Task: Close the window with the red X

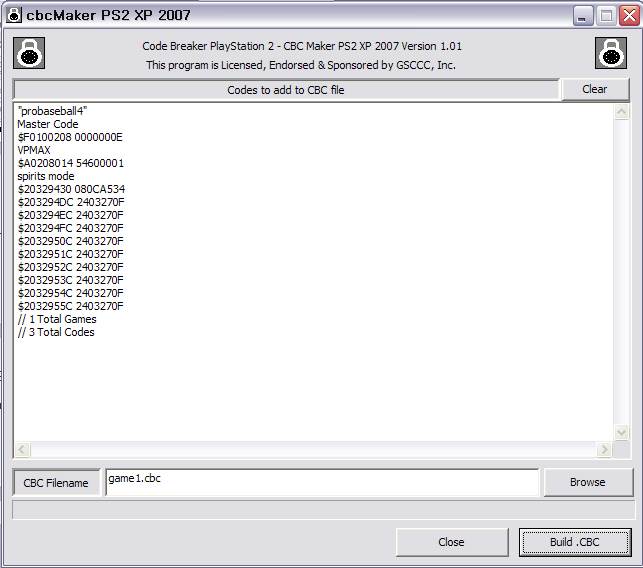Action: pos(629,16)
